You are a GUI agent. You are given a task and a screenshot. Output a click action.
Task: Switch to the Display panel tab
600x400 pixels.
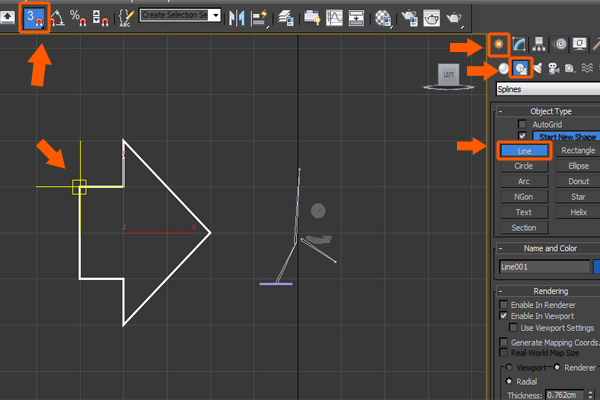tap(580, 44)
